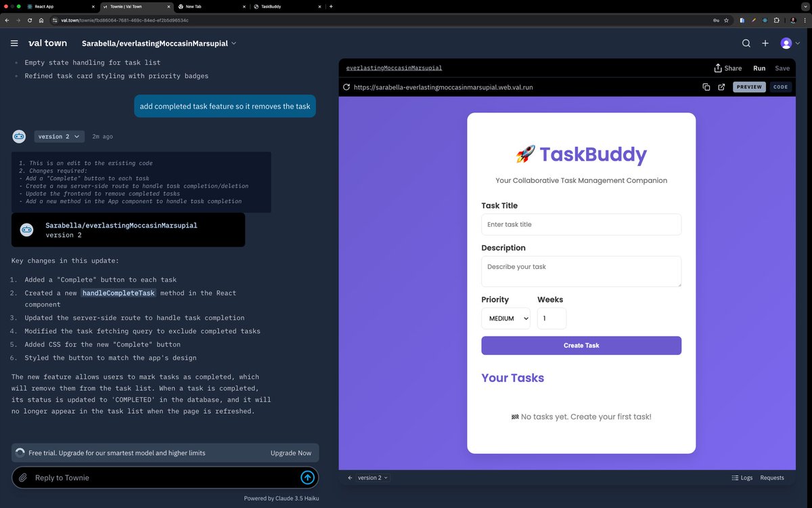Click the TaskBuddy title heading

point(581,154)
